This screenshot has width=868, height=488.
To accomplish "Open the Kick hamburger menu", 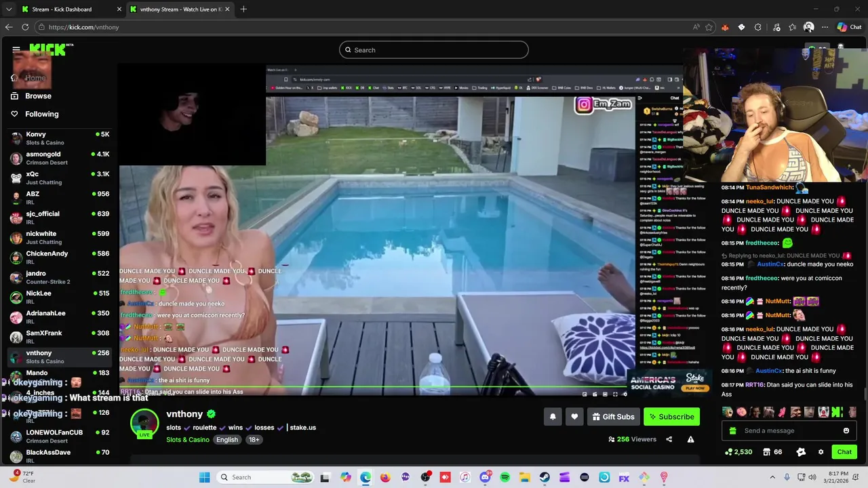I will [x=16, y=49].
